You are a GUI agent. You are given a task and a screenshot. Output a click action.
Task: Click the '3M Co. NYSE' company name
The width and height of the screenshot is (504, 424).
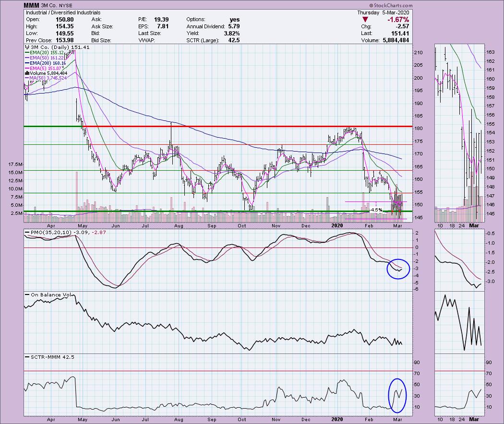[57, 5]
